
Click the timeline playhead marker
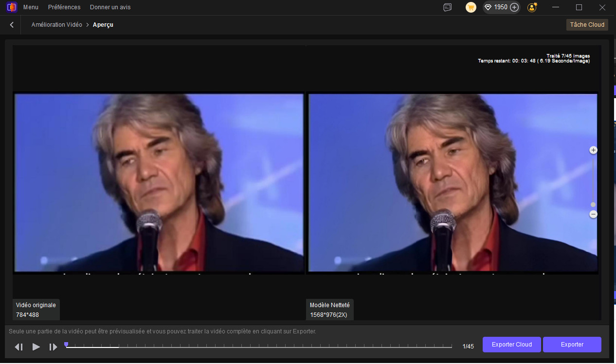[x=66, y=345]
